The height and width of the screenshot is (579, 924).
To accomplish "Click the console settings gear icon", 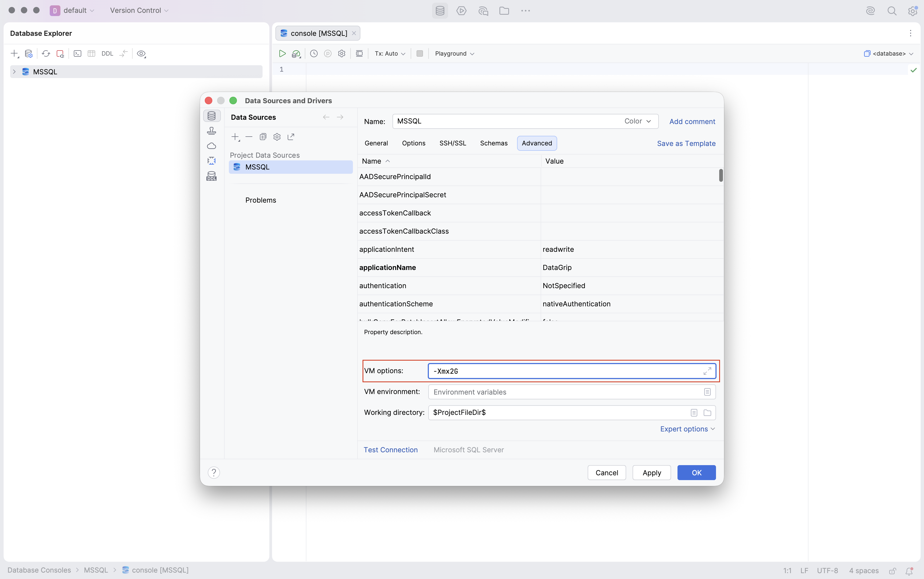I will [342, 54].
